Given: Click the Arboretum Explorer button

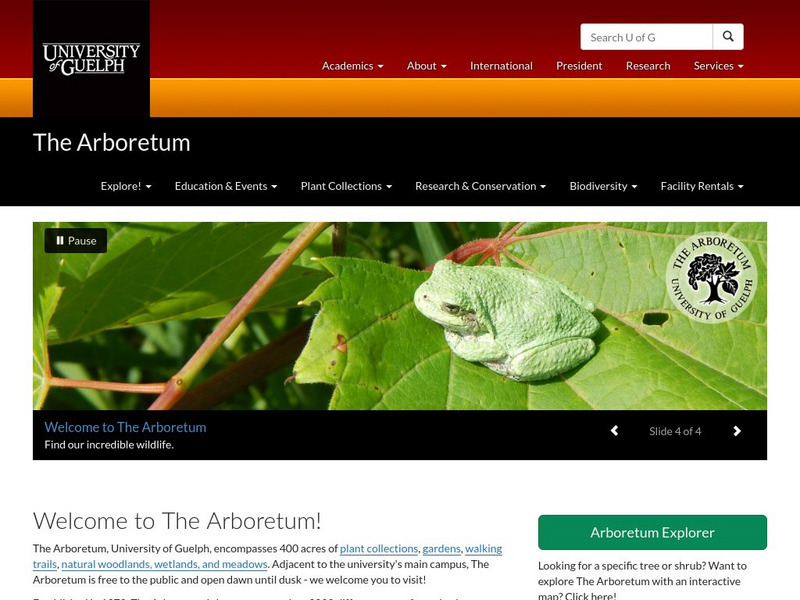Looking at the screenshot, I should 653,532.
